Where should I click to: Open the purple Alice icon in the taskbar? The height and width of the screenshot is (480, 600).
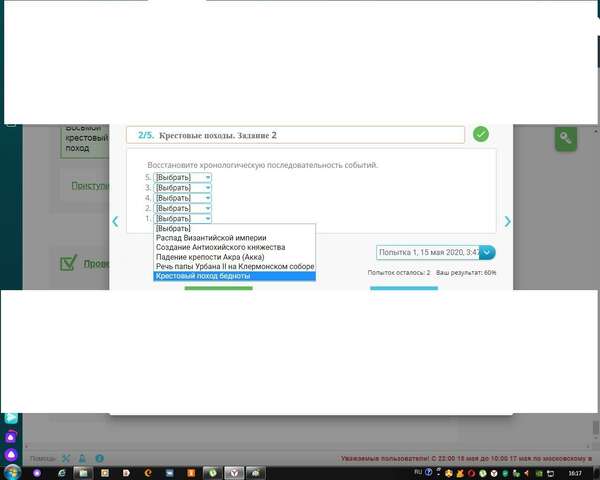37,473
